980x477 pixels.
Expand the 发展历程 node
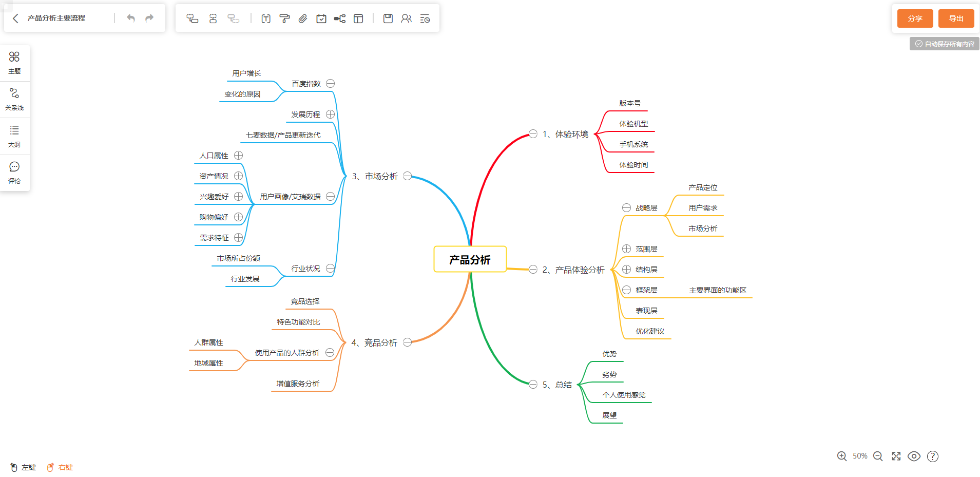tap(331, 114)
